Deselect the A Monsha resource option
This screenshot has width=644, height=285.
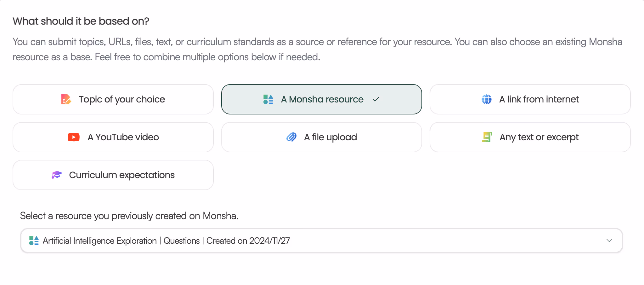click(321, 99)
